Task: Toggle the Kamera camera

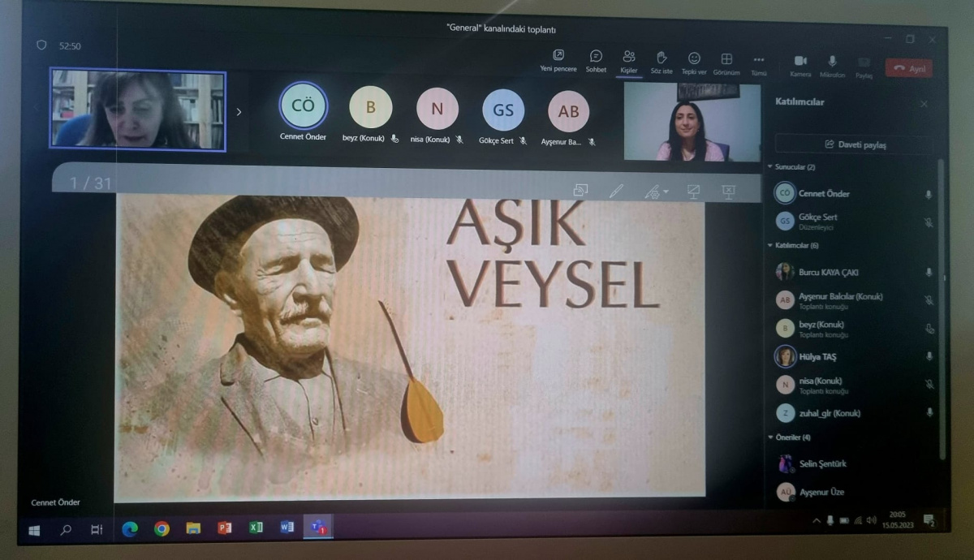Action: click(800, 67)
